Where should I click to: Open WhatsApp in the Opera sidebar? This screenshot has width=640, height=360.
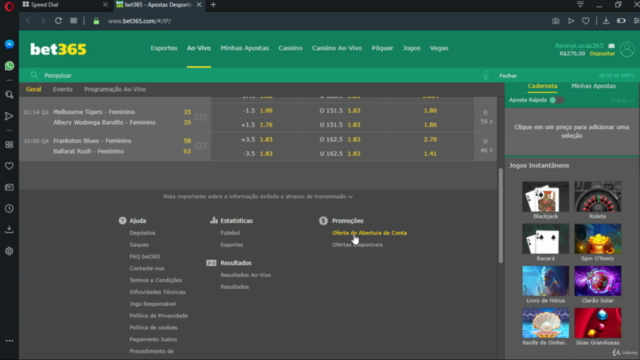coord(9,66)
